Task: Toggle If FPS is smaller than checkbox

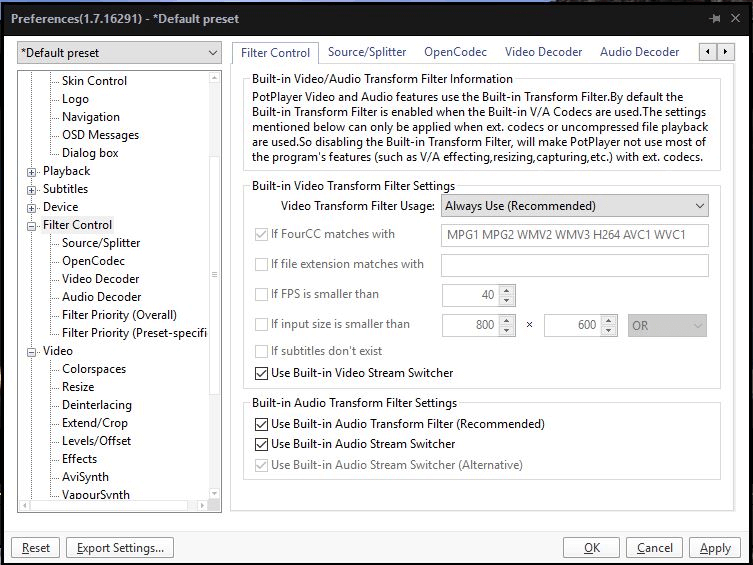Action: 261,294
